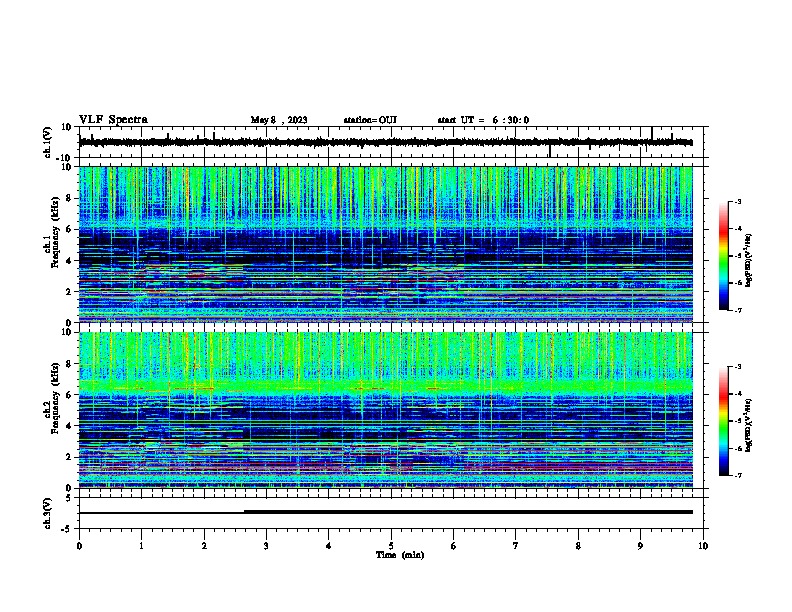Image resolution: width=792 pixels, height=612 pixels.
Task: Click the ch.2 PSD color scale bar
Action: click(x=724, y=421)
